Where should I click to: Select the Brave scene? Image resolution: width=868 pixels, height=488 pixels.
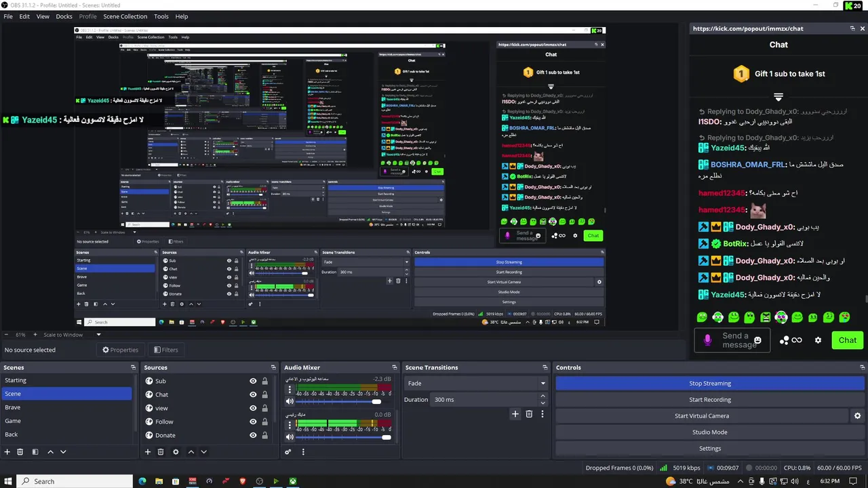click(66, 407)
